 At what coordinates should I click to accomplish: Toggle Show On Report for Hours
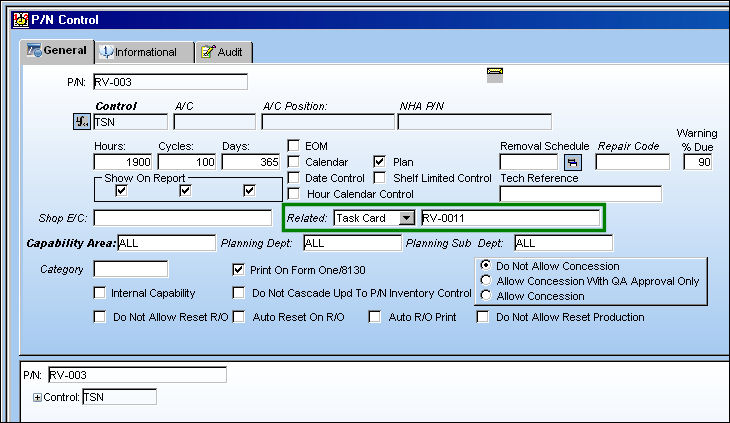pos(121,190)
